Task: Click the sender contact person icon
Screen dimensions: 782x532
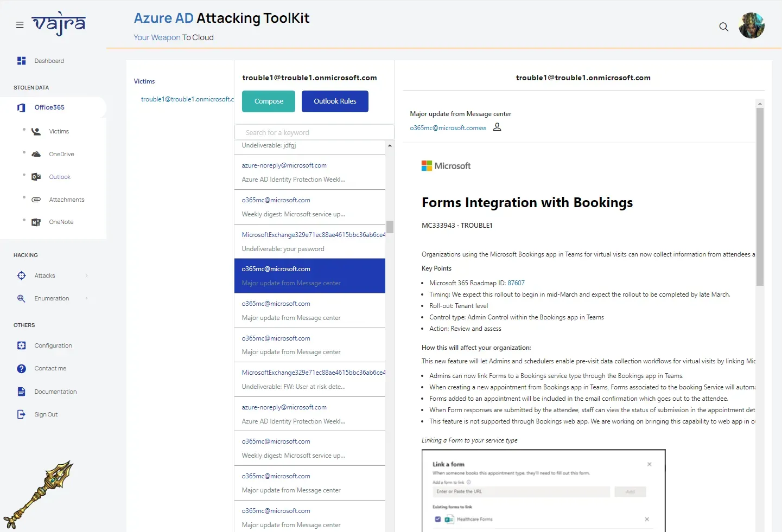Action: coord(497,127)
